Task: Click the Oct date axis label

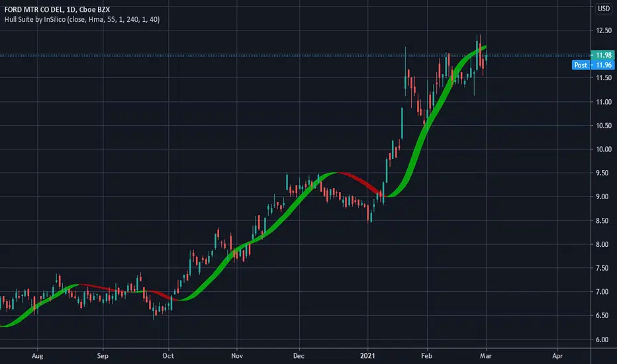Action: pos(168,356)
